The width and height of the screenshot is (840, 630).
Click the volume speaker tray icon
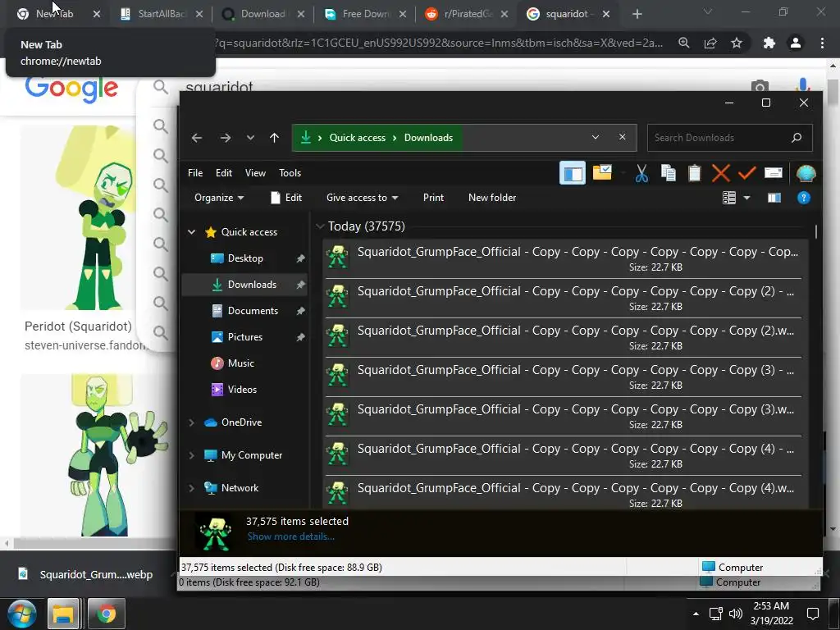(x=736, y=614)
